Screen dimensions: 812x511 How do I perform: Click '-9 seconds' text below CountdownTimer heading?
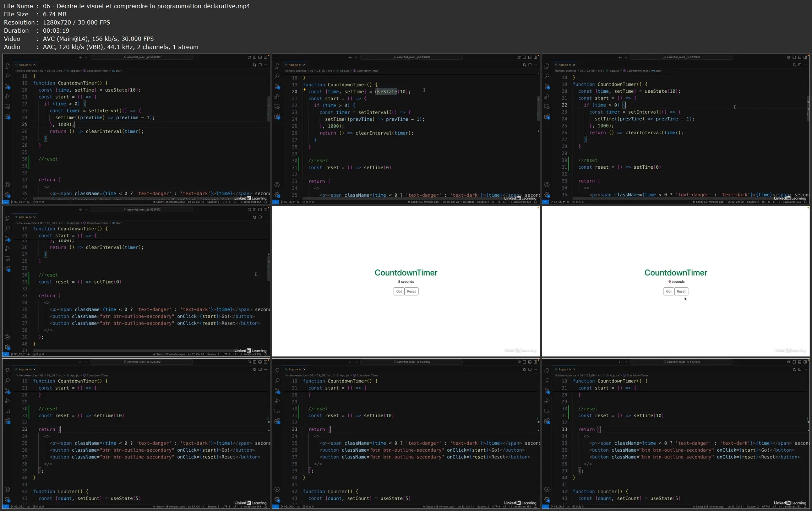[676, 282]
